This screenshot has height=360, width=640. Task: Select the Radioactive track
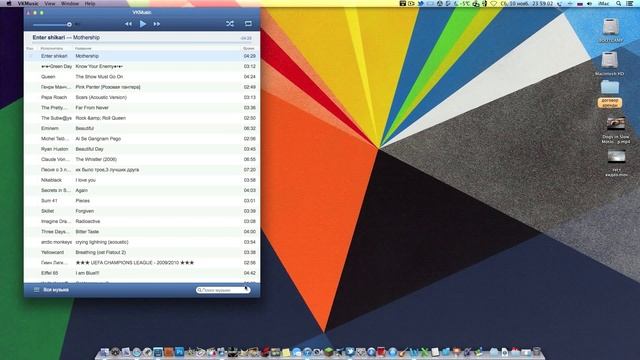click(142, 221)
